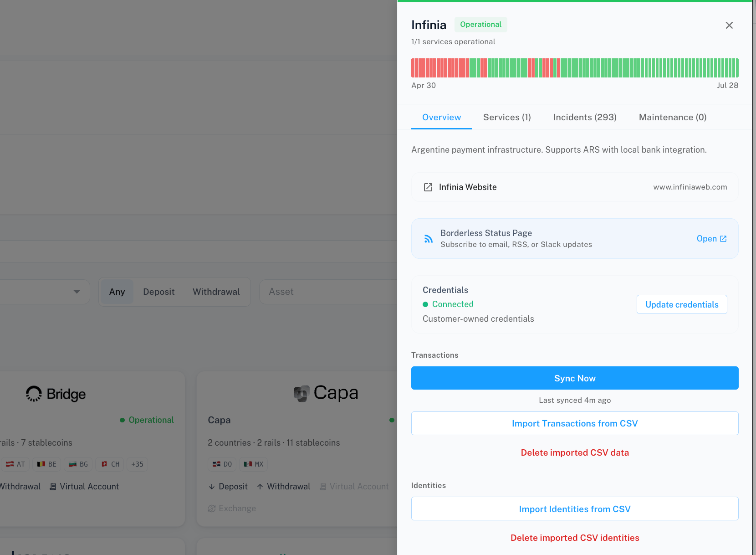Click Delete imported CSV identities
Screen dimensions: 756x555
pyautogui.click(x=575, y=538)
